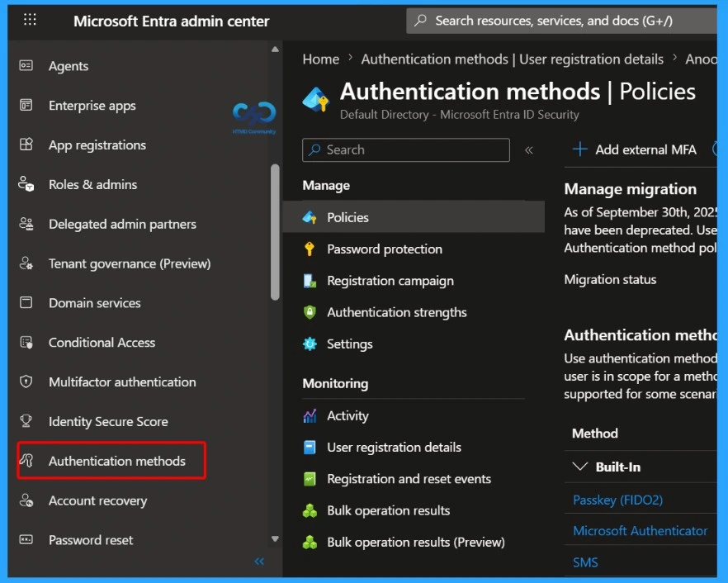
Task: Open Tenant governance (Preview) in sidebar
Action: pyautogui.click(x=130, y=263)
